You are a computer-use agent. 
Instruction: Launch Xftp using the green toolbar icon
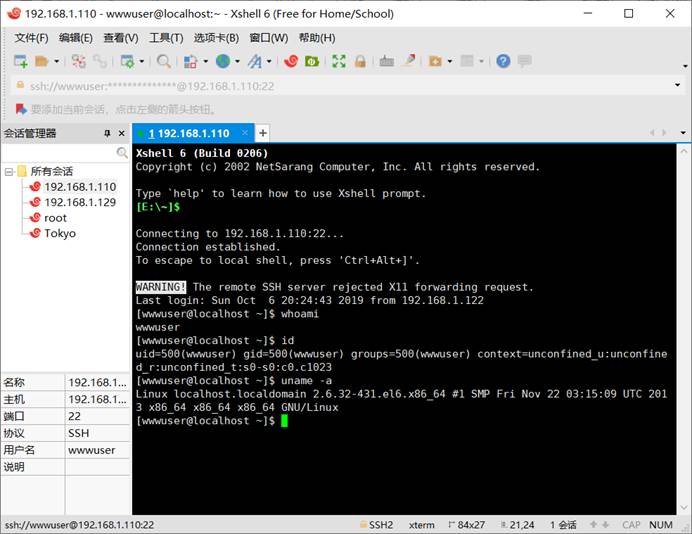click(312, 61)
